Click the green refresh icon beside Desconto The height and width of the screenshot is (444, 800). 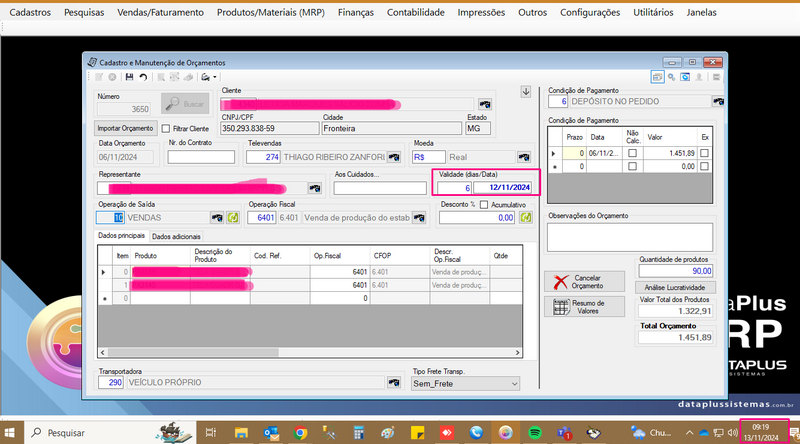pos(526,218)
